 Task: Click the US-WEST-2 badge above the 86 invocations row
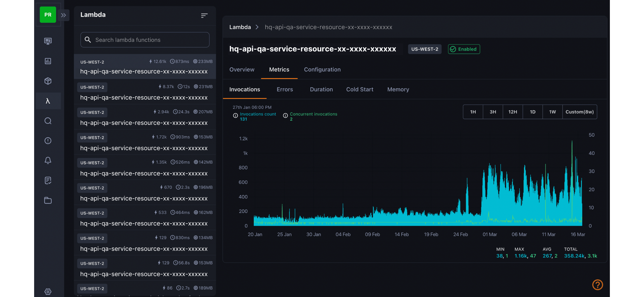pyautogui.click(x=92, y=288)
